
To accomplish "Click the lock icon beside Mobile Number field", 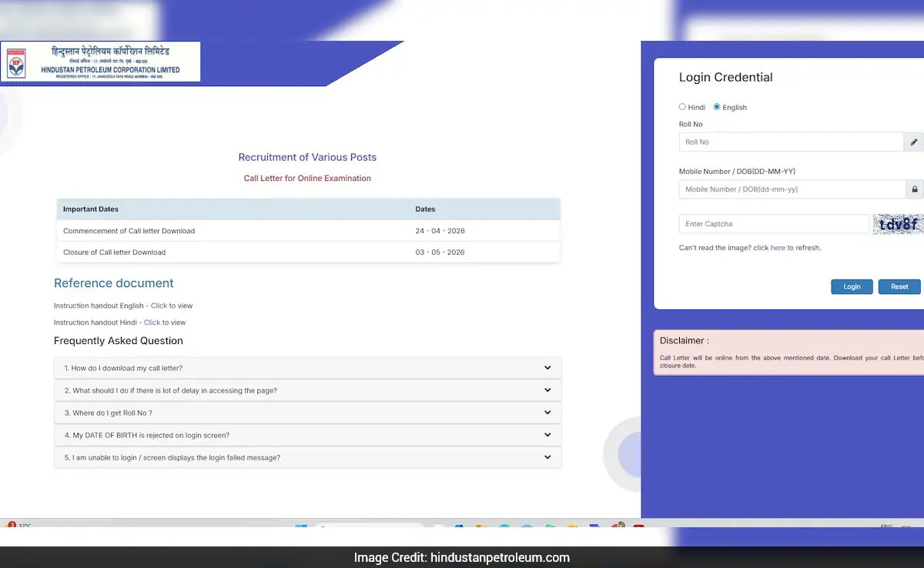I will pos(914,189).
